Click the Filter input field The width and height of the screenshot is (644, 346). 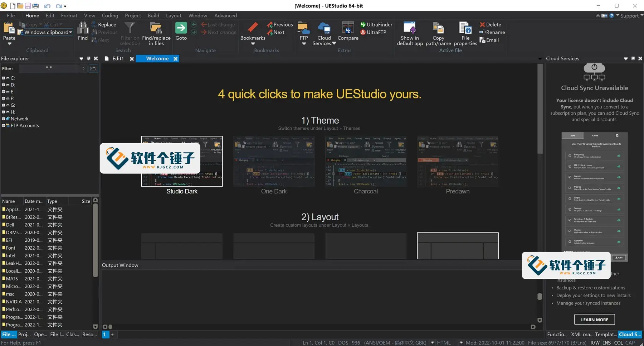49,68
